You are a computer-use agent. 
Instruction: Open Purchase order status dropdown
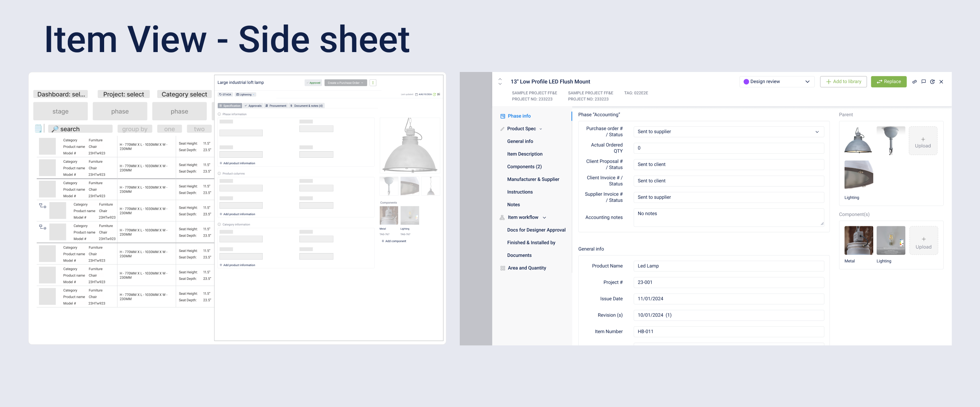pyautogui.click(x=728, y=132)
